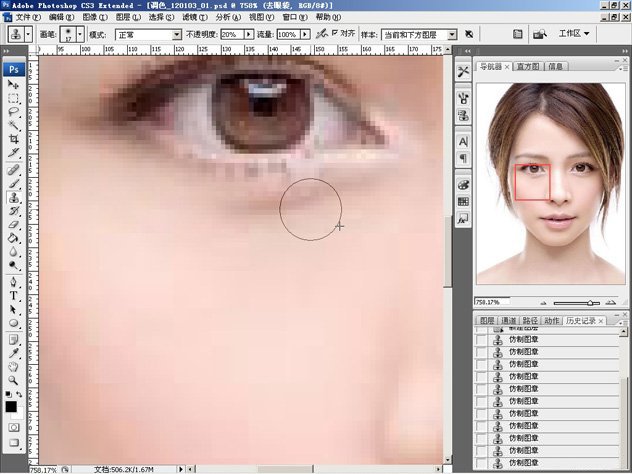Switch to the 图层 (Layers) tab
632x474 pixels.
pos(487,320)
